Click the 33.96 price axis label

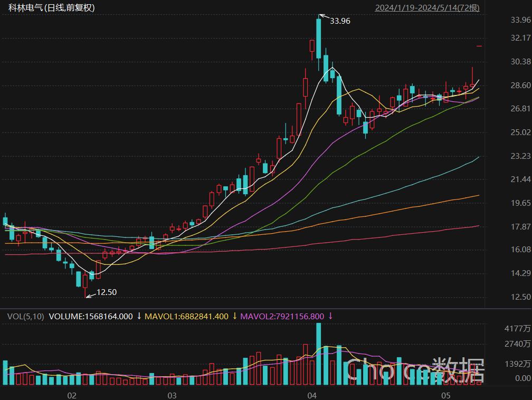pos(520,20)
